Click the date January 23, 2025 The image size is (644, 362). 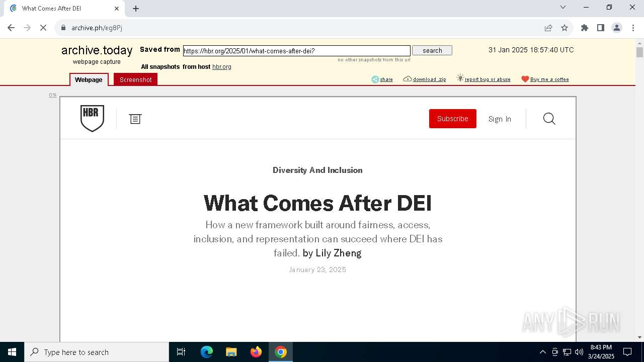coord(317,270)
